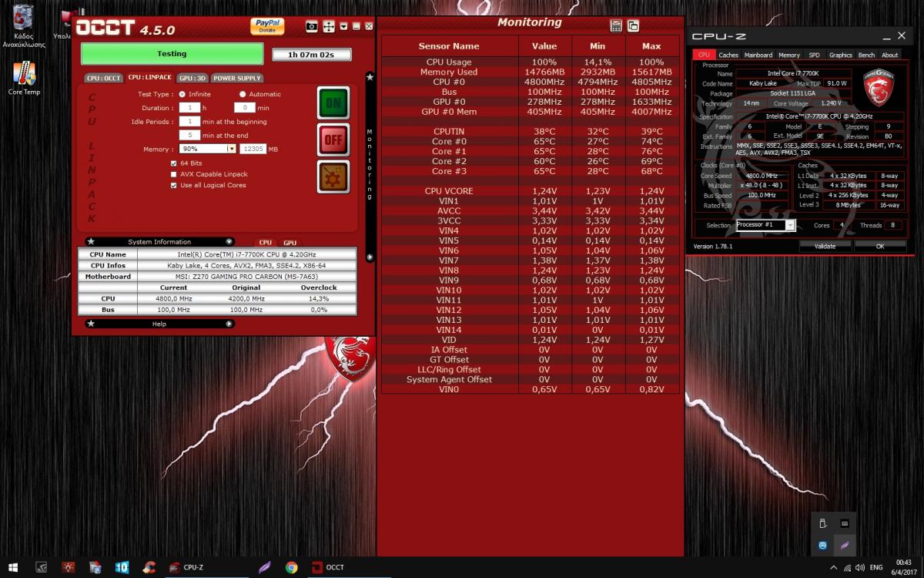Image resolution: width=924 pixels, height=578 pixels.
Task: Click the 'CPU VCORE' sensor name
Action: coord(449,191)
